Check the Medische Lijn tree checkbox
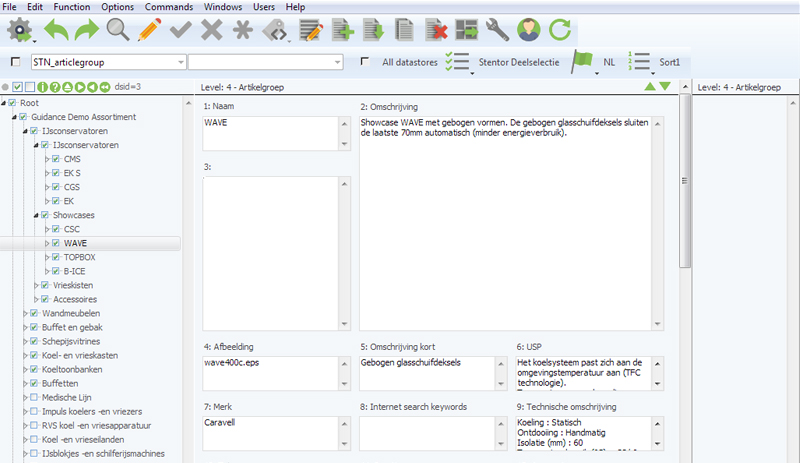The image size is (800, 463). pyautogui.click(x=33, y=397)
